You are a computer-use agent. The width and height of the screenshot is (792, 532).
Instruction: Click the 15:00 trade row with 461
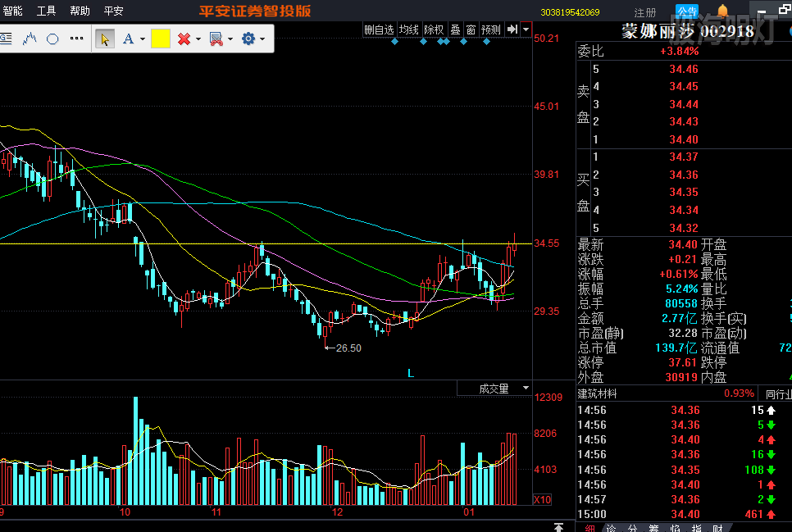(x=685, y=514)
